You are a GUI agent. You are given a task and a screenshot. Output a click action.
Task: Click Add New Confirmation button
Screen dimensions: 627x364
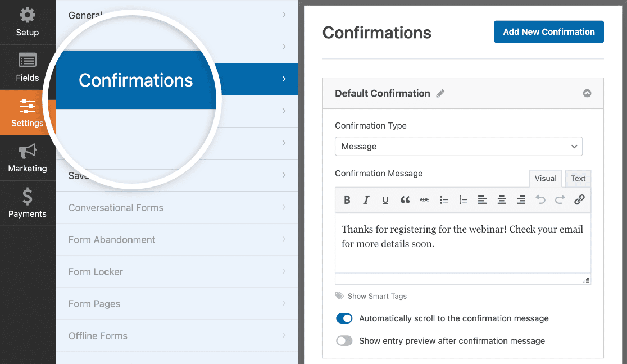(x=548, y=31)
